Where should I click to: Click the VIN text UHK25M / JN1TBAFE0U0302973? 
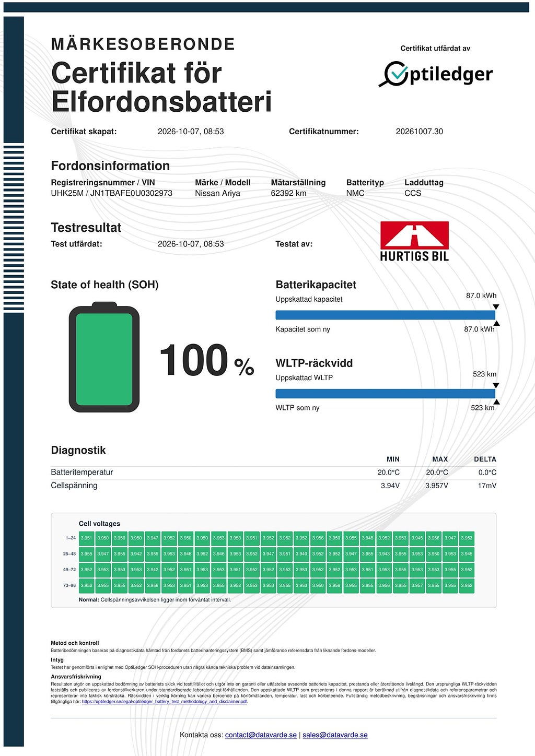pos(111,193)
